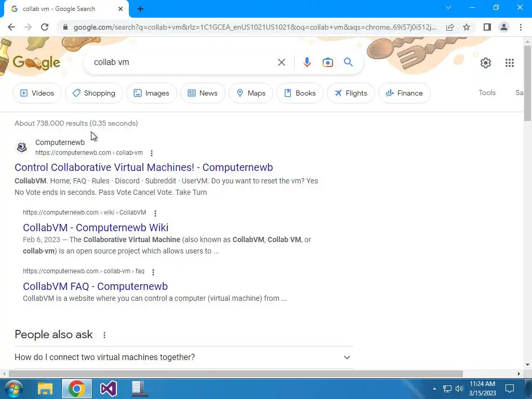Open options for collab-vm › faq result
Screen dimensions: 532x399
click(153, 272)
